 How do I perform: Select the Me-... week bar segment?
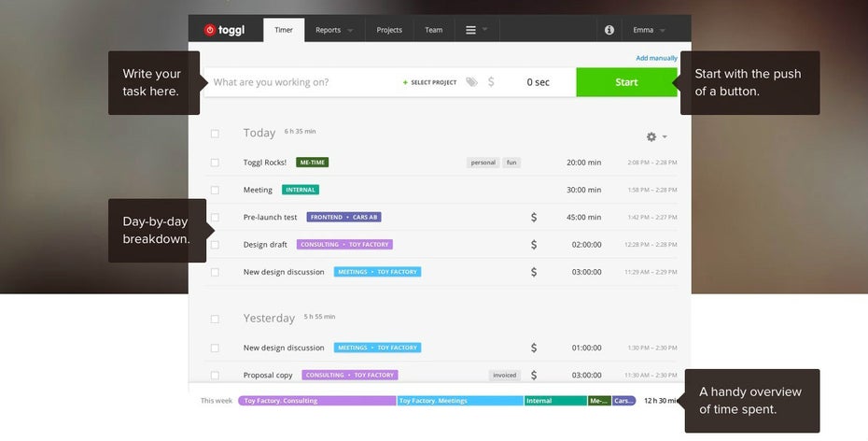tap(599, 401)
